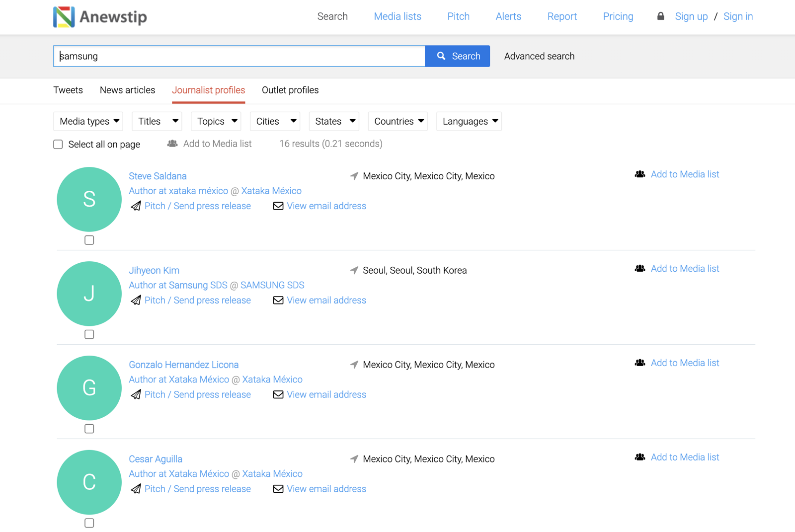Open the Media types dropdown
Image resolution: width=795 pixels, height=532 pixels.
[88, 121]
